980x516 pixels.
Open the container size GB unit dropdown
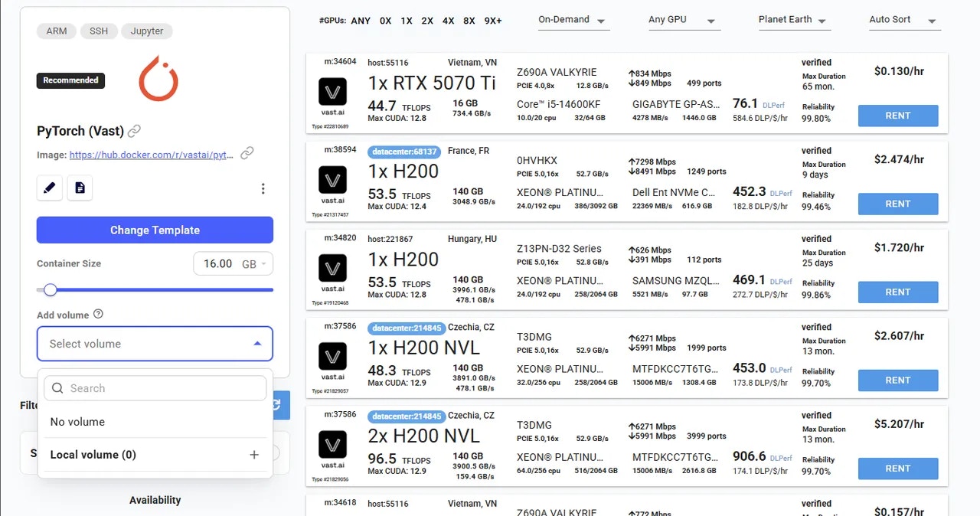(x=256, y=263)
